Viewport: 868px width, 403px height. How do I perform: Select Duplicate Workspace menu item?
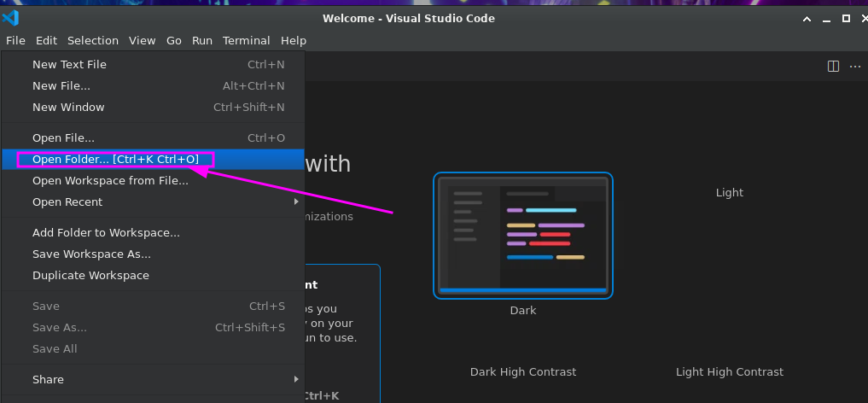[x=90, y=275]
